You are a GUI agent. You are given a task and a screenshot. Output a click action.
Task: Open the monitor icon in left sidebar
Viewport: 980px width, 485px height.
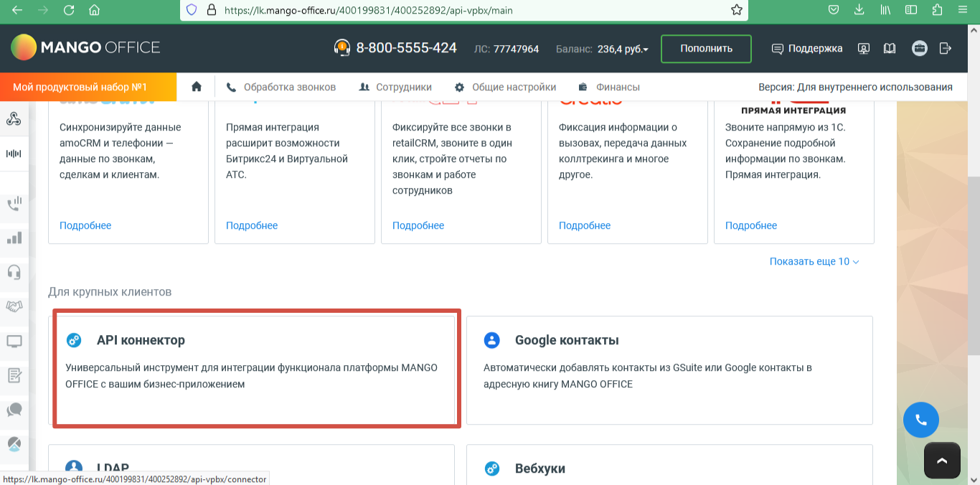[x=14, y=341]
